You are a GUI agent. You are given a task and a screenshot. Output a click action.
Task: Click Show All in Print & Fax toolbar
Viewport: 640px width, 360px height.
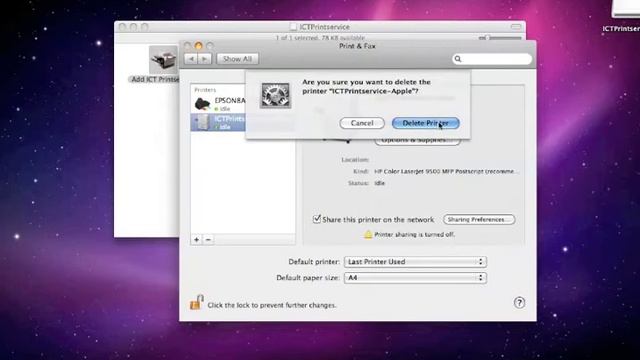pyautogui.click(x=238, y=59)
